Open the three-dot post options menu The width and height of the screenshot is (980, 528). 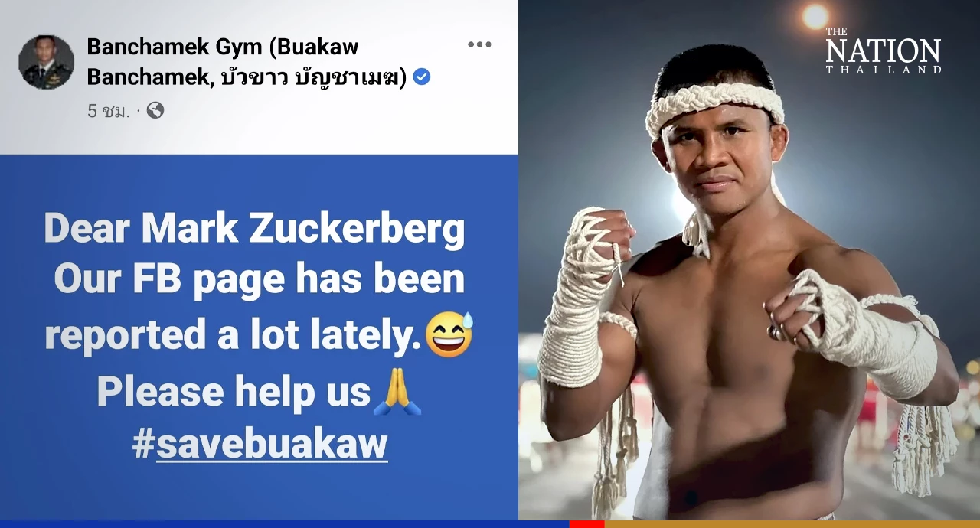[x=479, y=44]
